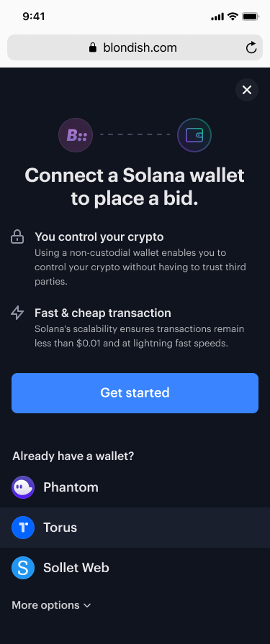This screenshot has height=644, width=270.
Task: Click the padlock icon beside You control your crypto
Action: (x=17, y=237)
